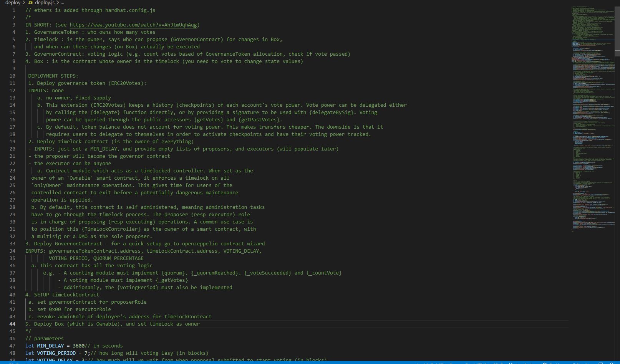Click 'c. revoke adminRole of deployer's address' line

(120, 316)
